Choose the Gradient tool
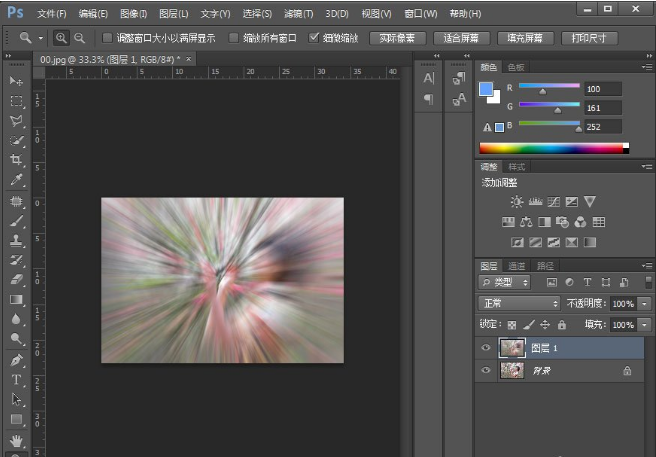Image resolution: width=656 pixels, height=457 pixels. pyautogui.click(x=16, y=299)
